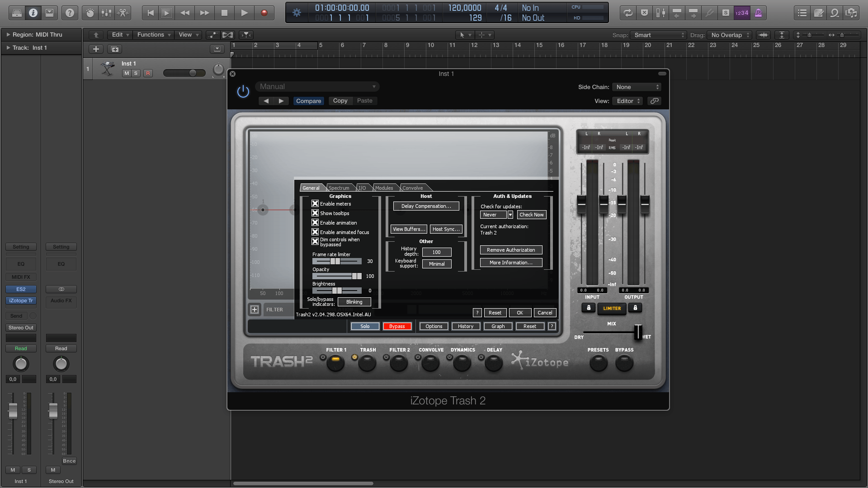Toggle the Solo S button in control bar

(726, 13)
